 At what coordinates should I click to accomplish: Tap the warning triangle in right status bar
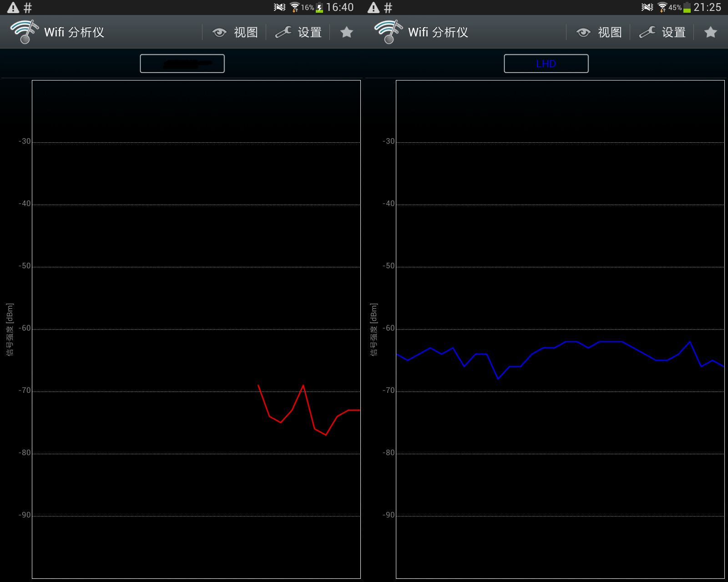(x=374, y=7)
